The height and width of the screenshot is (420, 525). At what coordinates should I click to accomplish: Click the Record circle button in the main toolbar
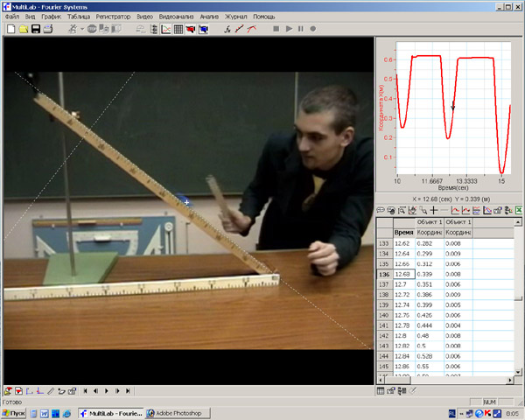click(312, 29)
